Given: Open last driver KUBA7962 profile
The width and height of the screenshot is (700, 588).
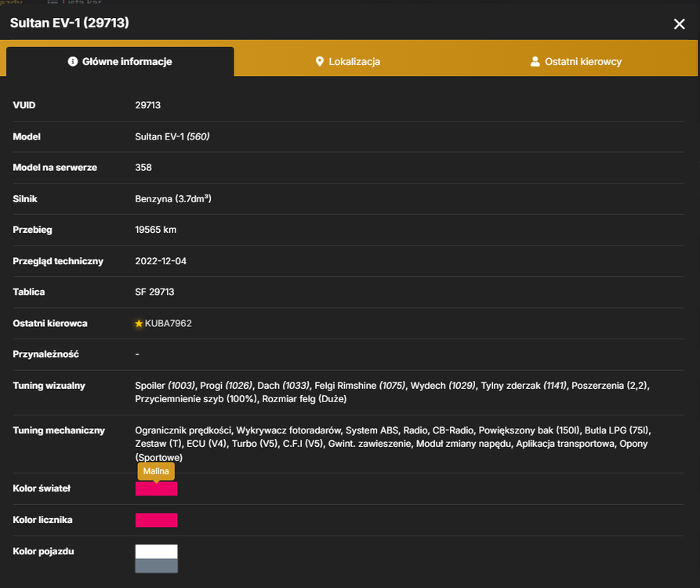Looking at the screenshot, I should 169,323.
